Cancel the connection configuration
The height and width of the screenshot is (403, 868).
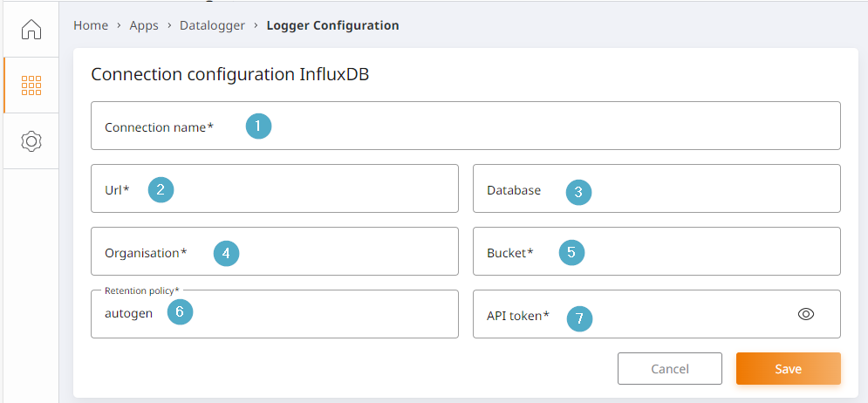[670, 369]
